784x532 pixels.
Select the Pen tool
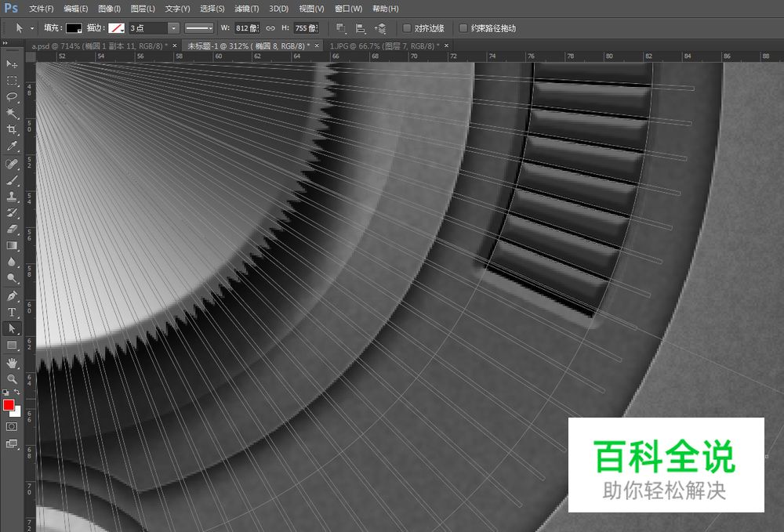(12, 296)
